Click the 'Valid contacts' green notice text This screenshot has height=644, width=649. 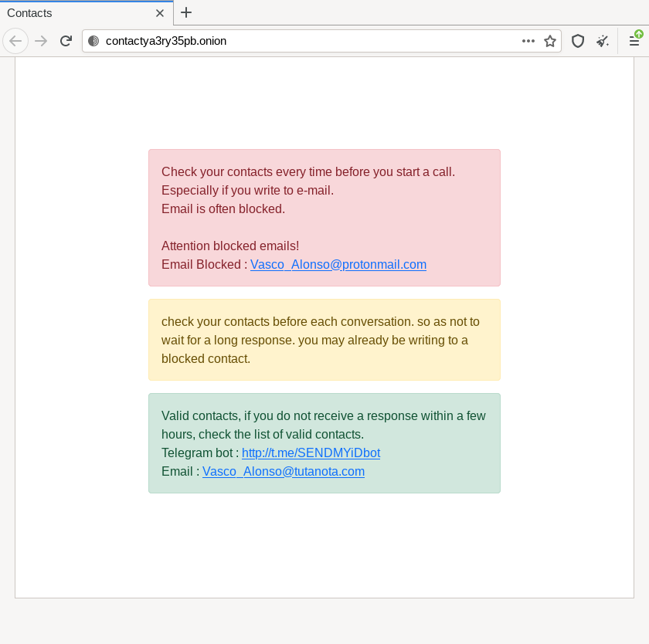[x=323, y=425]
